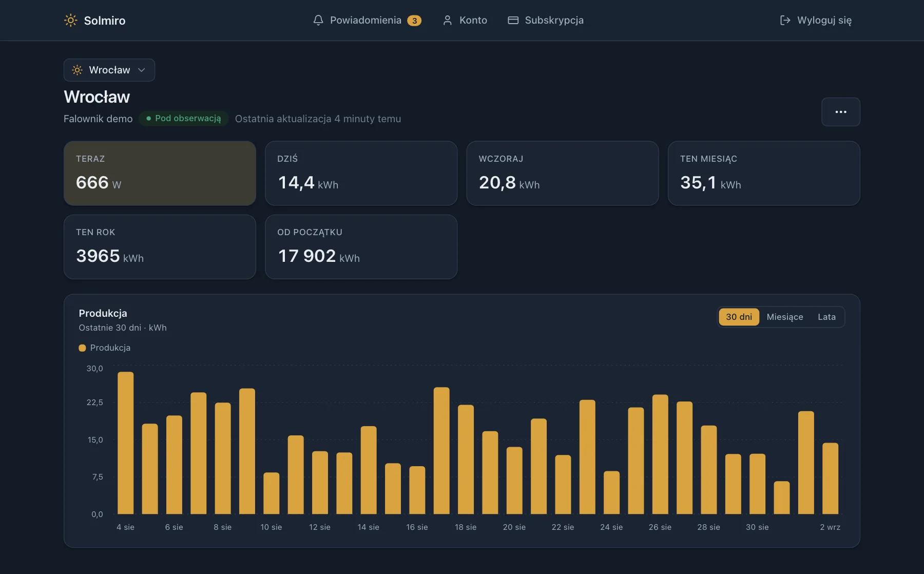Select the DZIŚ 14,4 kWh card
The width and height of the screenshot is (924, 574).
(361, 173)
